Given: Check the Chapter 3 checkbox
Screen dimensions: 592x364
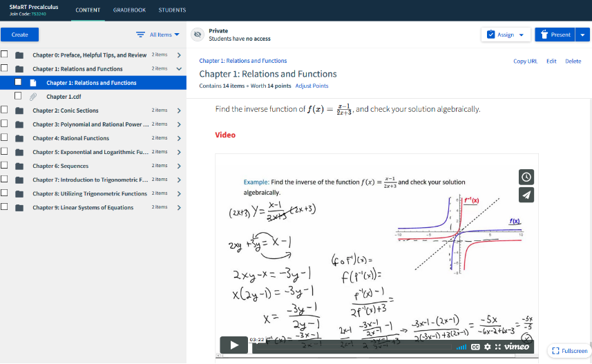Looking at the screenshot, I should coord(4,124).
